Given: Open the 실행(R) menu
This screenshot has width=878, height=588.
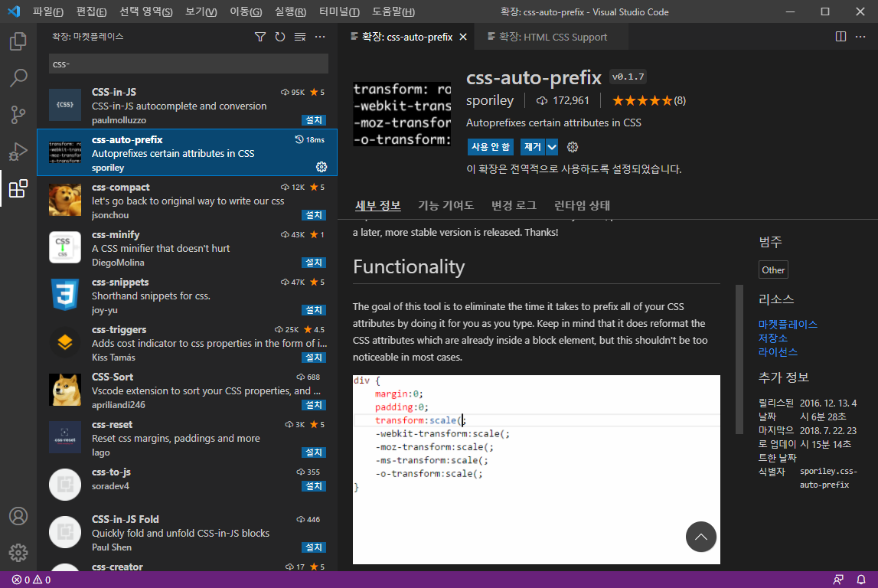Looking at the screenshot, I should coord(291,11).
